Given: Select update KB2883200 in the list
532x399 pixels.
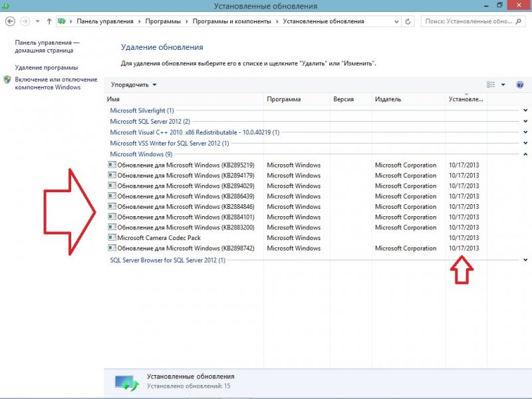Looking at the screenshot, I should (186, 227).
